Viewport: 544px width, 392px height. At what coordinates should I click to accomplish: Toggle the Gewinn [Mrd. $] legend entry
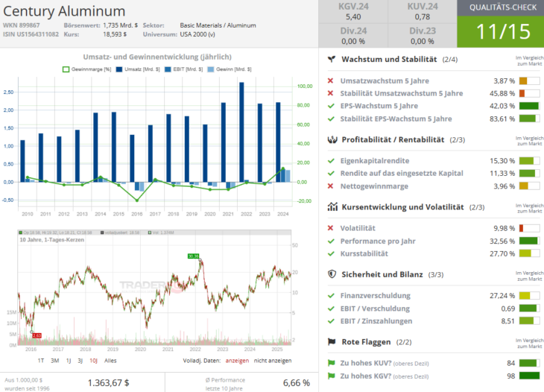230,69
